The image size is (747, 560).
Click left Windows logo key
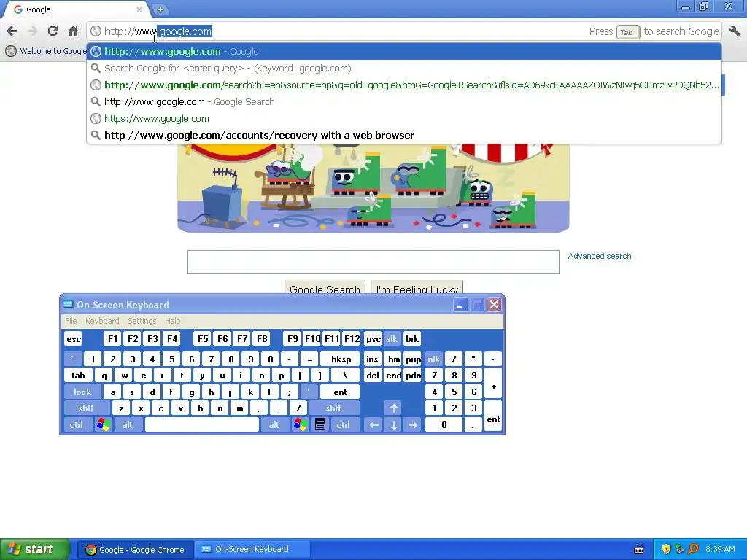click(x=104, y=425)
